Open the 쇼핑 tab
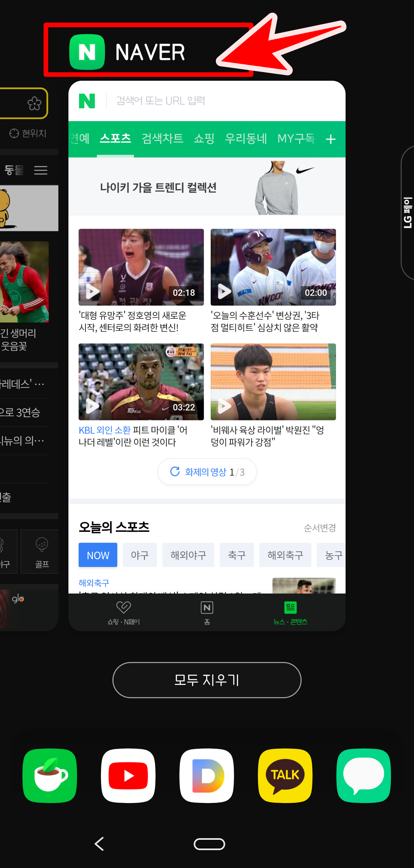The width and height of the screenshot is (414, 868). pyautogui.click(x=204, y=138)
